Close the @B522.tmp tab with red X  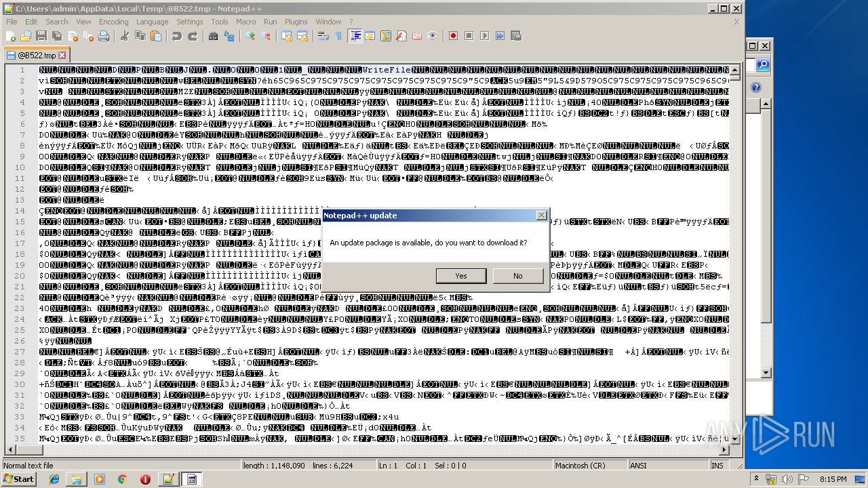(x=62, y=55)
